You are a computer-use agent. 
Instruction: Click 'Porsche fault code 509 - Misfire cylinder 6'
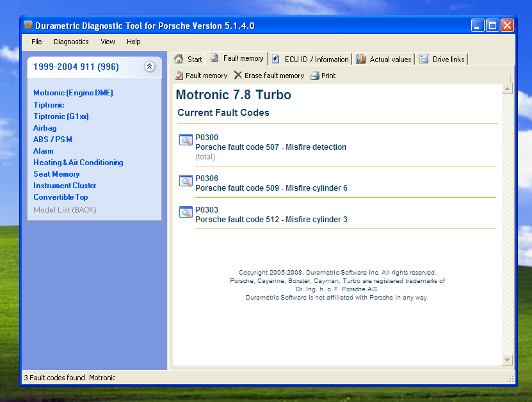click(x=271, y=188)
